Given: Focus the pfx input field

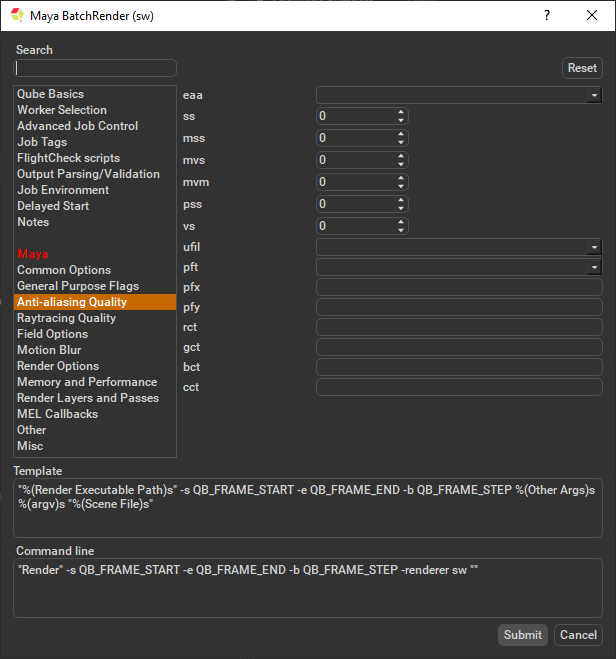Looking at the screenshot, I should (x=459, y=287).
